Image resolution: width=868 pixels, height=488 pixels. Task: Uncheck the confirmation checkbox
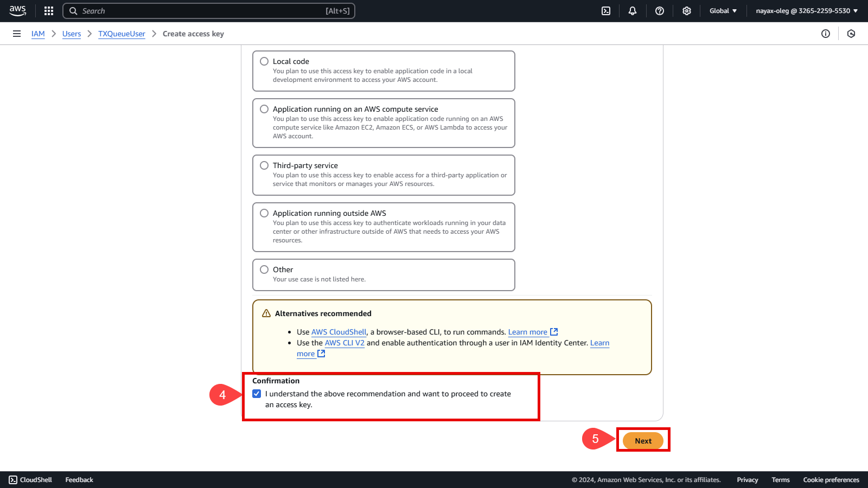[257, 394]
